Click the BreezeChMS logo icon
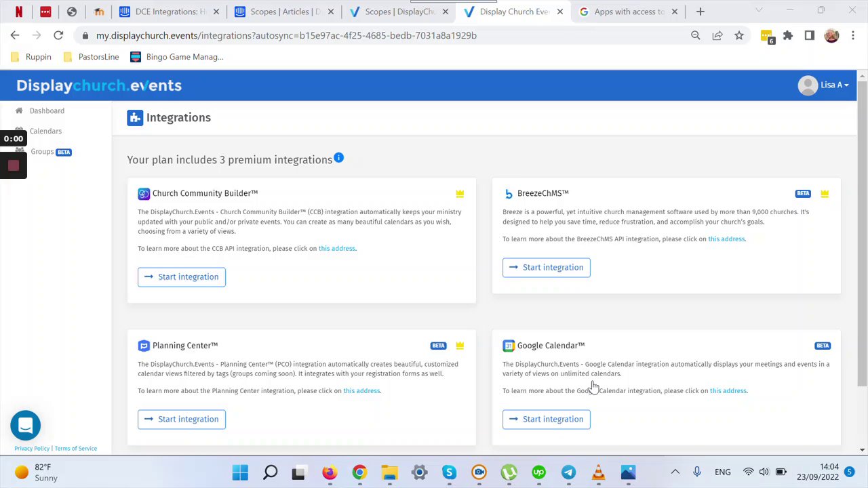The image size is (868, 488). coord(509,194)
